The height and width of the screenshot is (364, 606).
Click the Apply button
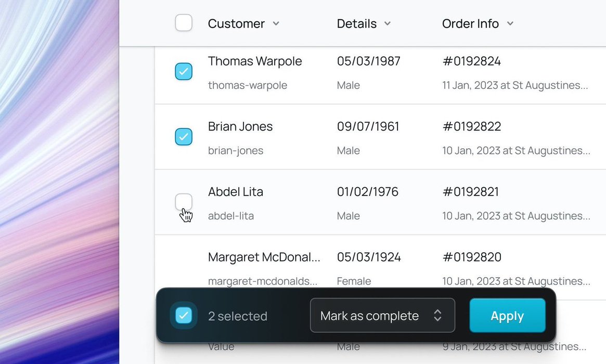click(507, 316)
